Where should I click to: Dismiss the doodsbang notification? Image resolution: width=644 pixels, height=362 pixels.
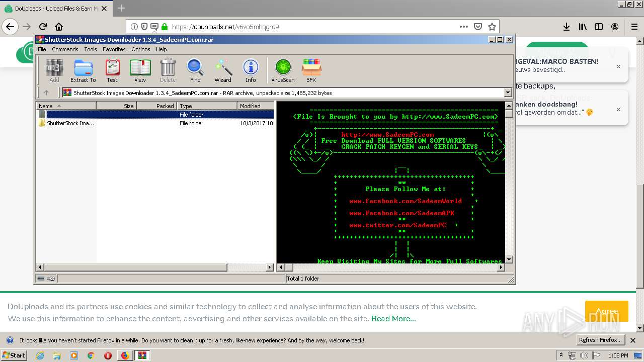(618, 109)
